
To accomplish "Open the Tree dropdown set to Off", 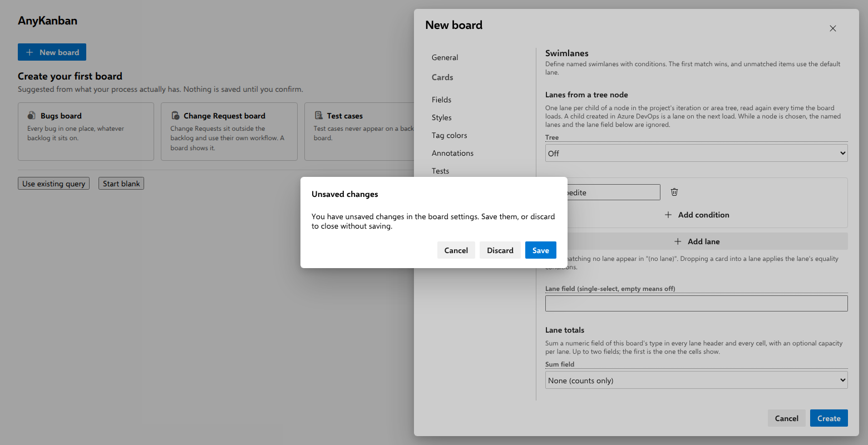I will click(697, 153).
